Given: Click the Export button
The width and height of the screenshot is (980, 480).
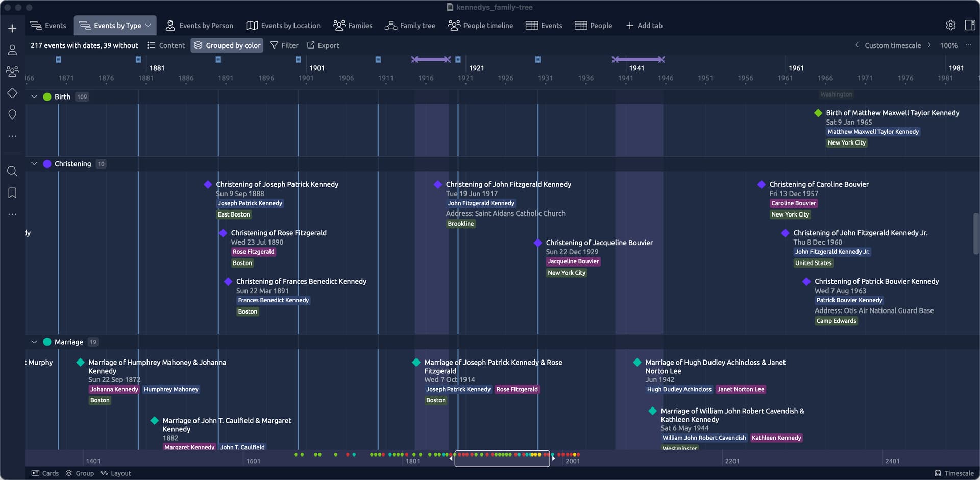Looking at the screenshot, I should (323, 45).
